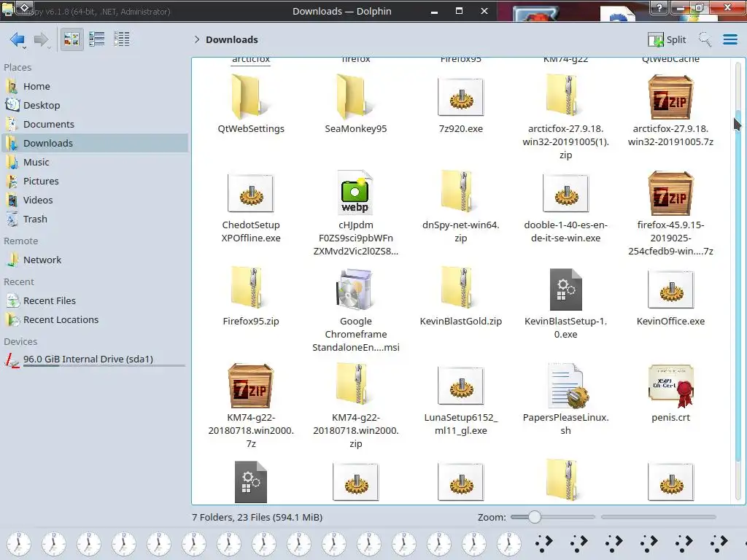Open Trash in Places
This screenshot has width=747, height=560.
[94, 219]
